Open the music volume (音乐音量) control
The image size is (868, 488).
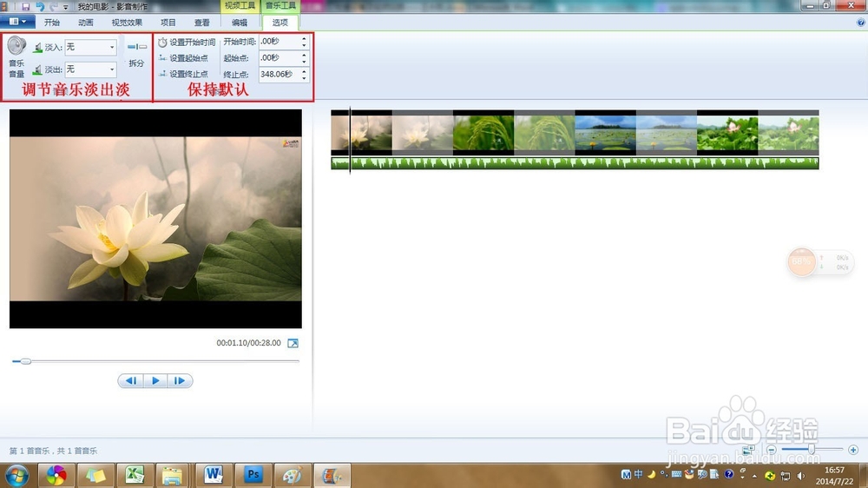point(16,57)
